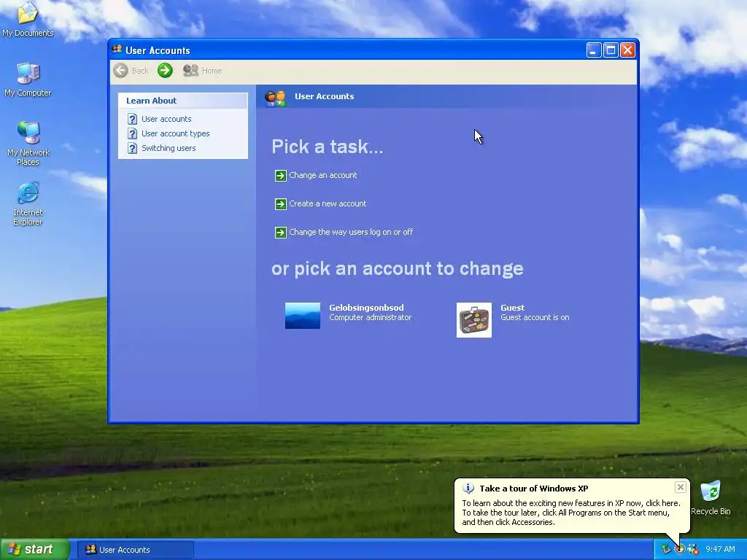Click the info icon in the tour balloon
Viewport: 747px width, 560px height.
[468, 489]
